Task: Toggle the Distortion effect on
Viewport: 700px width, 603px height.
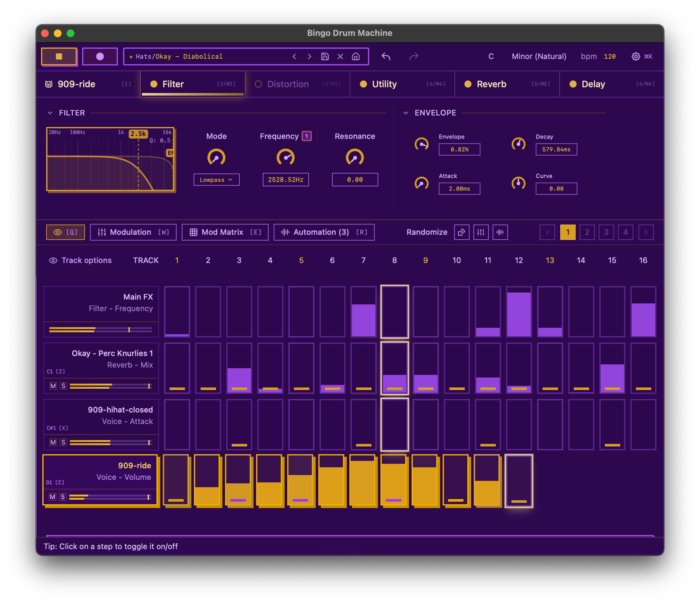Action: coord(258,84)
